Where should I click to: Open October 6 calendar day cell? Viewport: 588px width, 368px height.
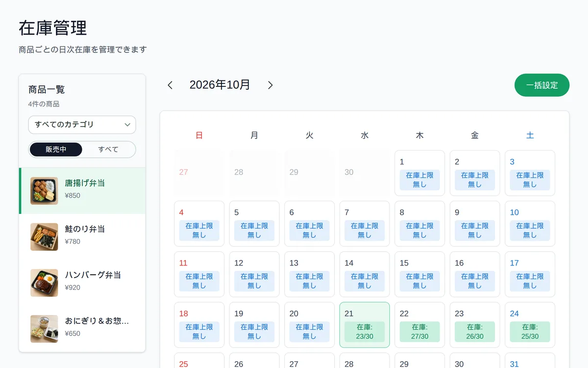310,224
